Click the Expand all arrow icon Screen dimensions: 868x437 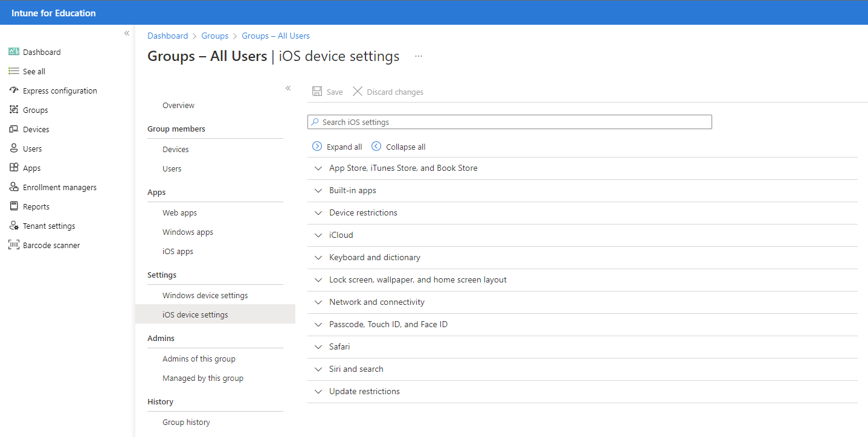(317, 147)
